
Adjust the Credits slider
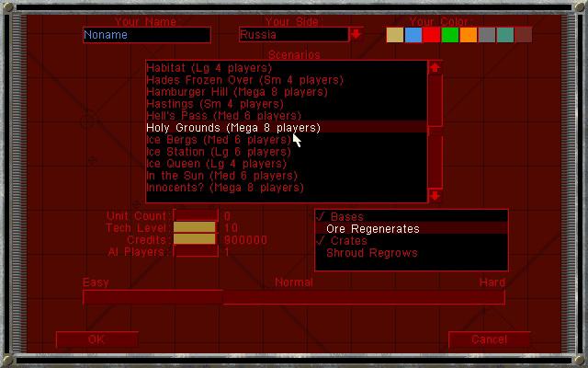(x=196, y=239)
